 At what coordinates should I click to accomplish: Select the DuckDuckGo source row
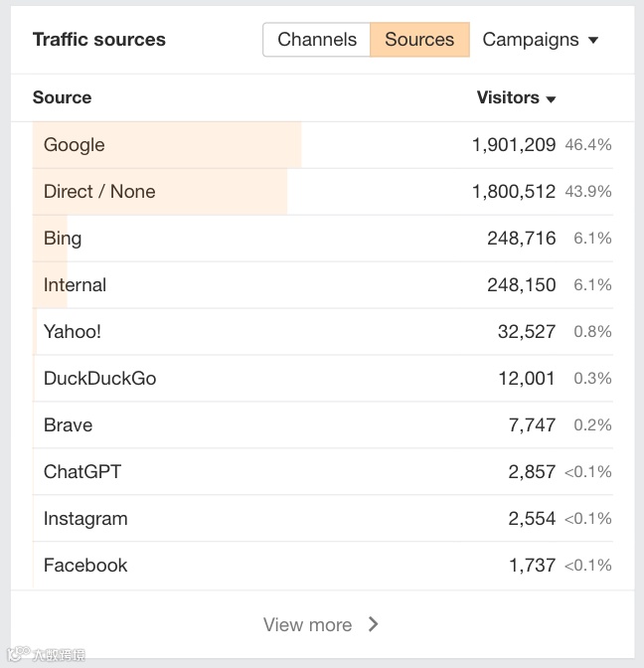99,379
